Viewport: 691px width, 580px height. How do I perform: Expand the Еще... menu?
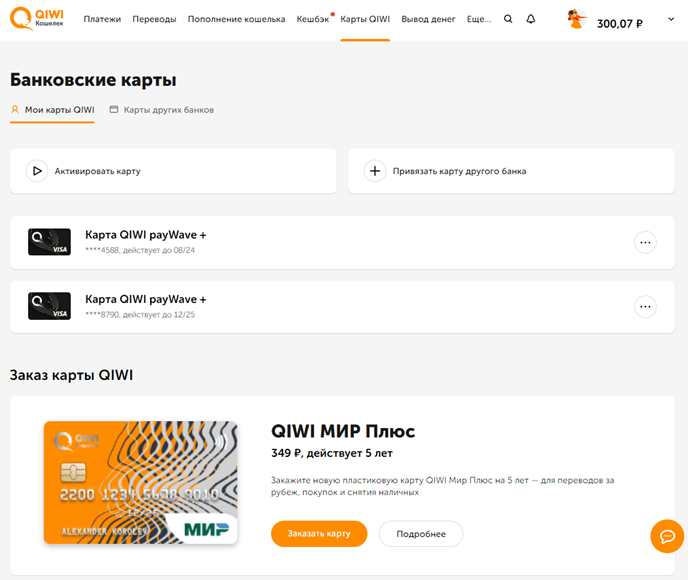click(x=479, y=19)
